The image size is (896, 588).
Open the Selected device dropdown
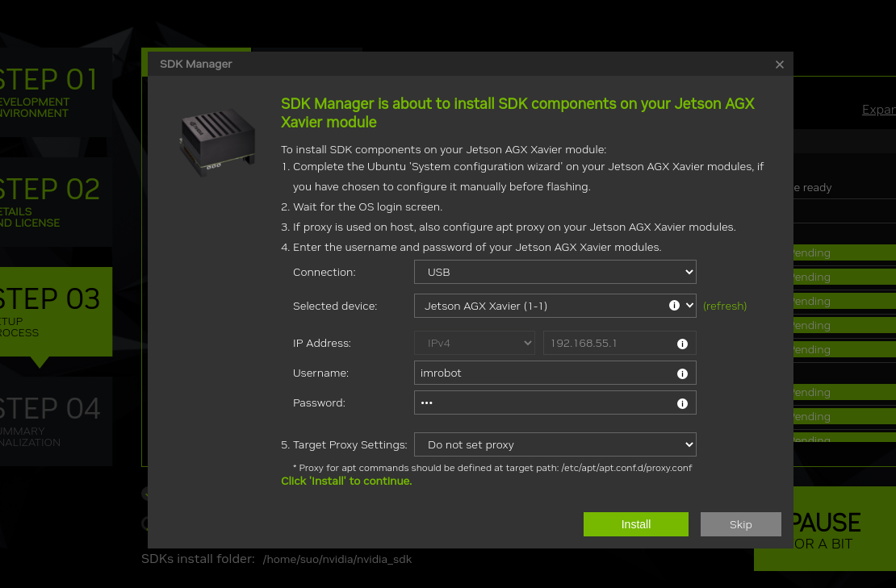pos(555,306)
